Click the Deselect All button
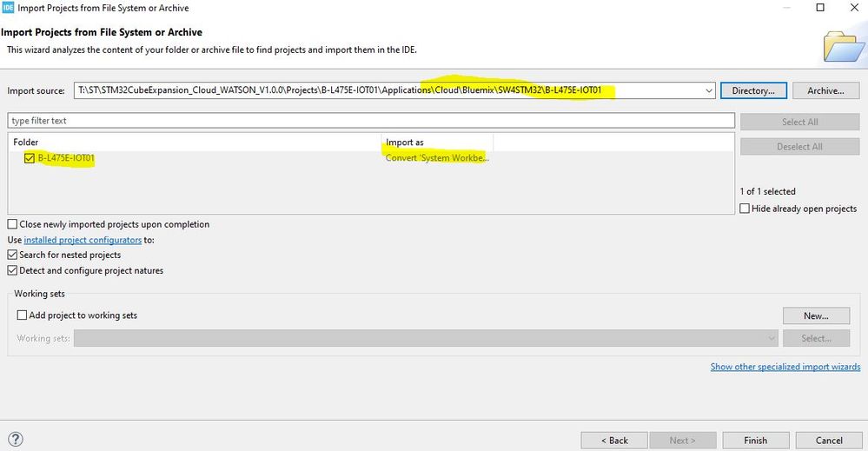 [x=799, y=147]
